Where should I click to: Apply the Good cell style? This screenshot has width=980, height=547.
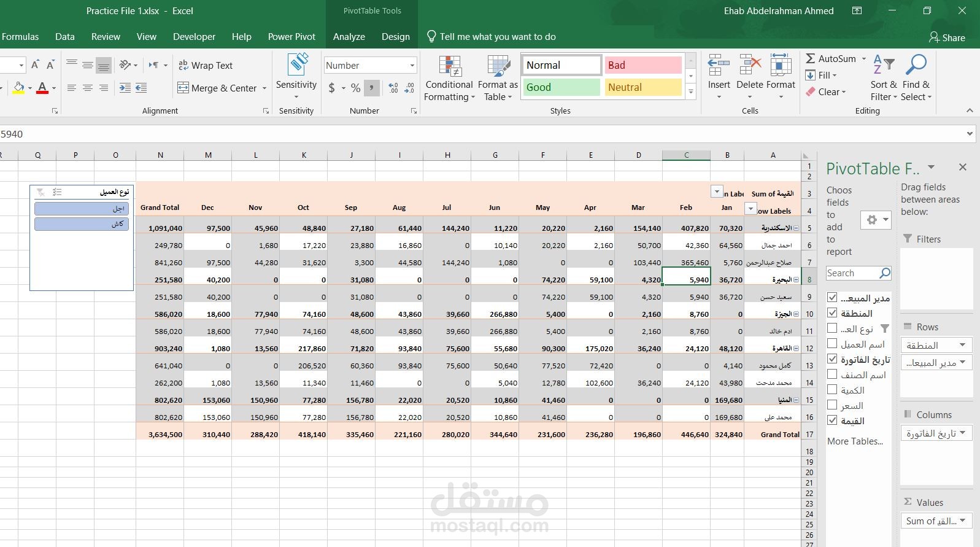coord(560,87)
